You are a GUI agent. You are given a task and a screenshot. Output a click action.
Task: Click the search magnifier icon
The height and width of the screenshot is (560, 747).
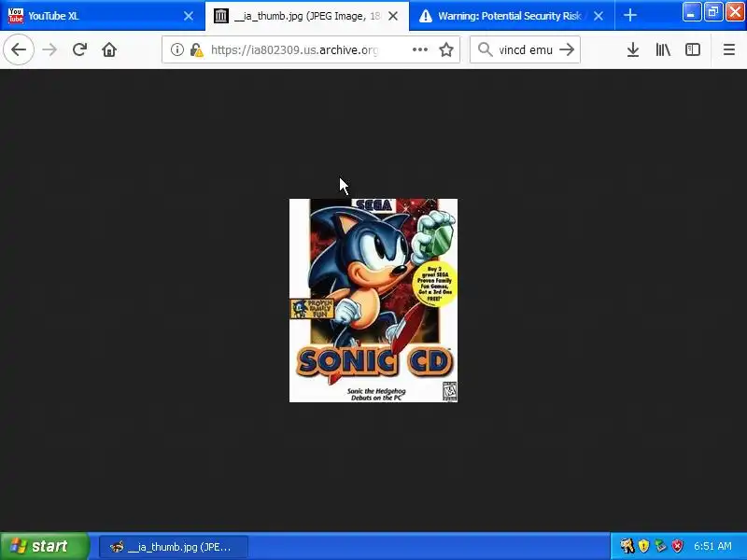tap(485, 49)
